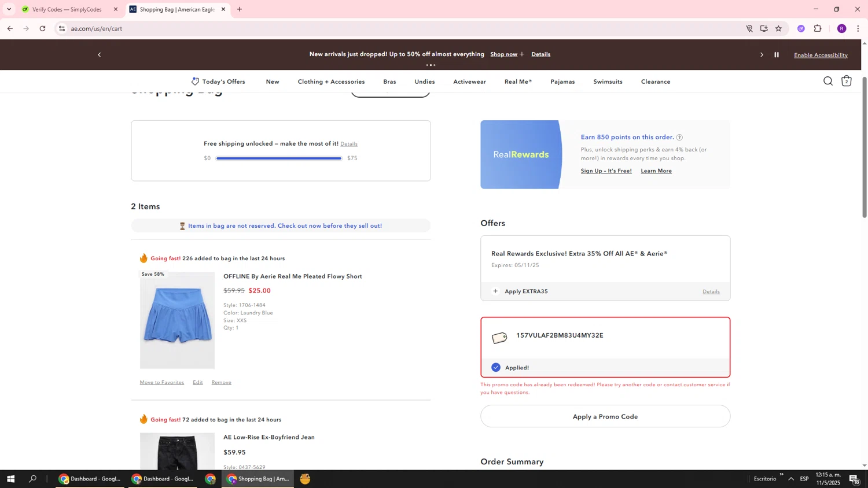Viewport: 868px width, 488px height.
Task: Open first Dashboard Google Chrome taskbar item
Action: point(90,479)
